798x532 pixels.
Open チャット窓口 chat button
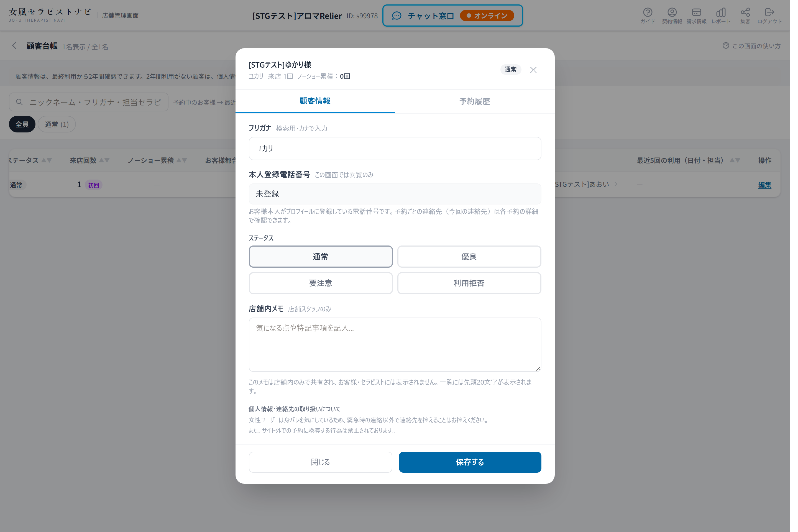(x=452, y=16)
